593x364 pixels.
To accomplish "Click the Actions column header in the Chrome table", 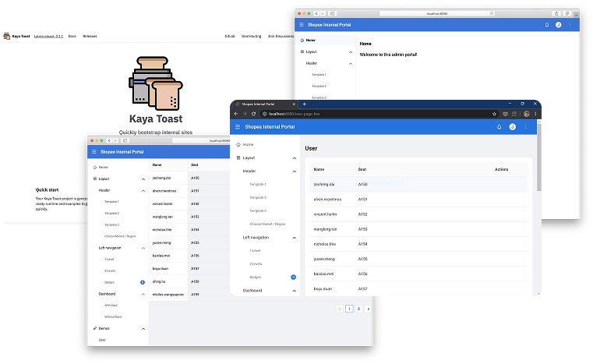I will tap(502, 169).
